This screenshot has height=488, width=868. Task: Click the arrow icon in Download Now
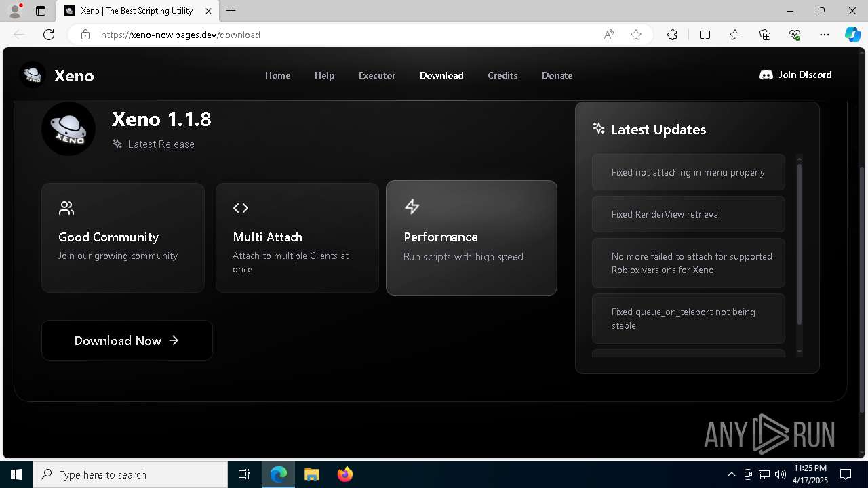(x=174, y=340)
